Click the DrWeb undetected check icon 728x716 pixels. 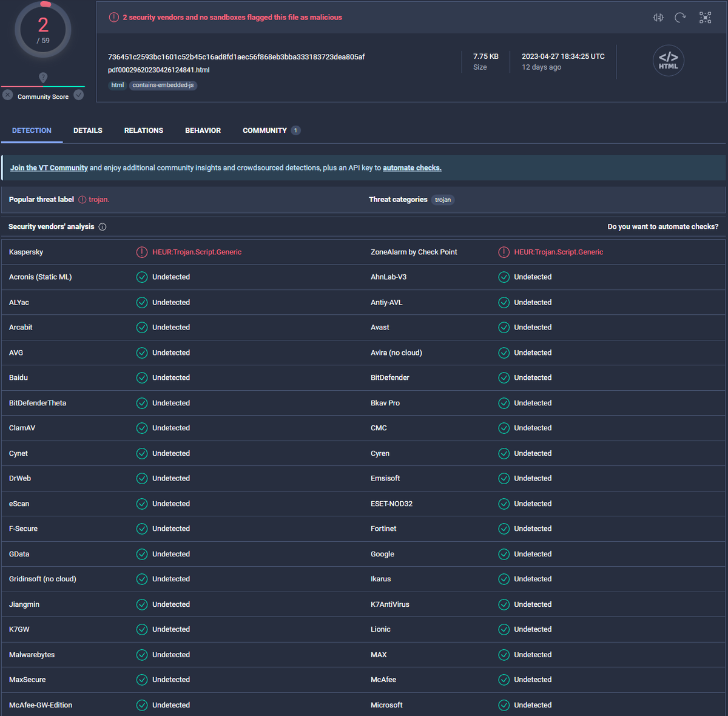click(142, 479)
